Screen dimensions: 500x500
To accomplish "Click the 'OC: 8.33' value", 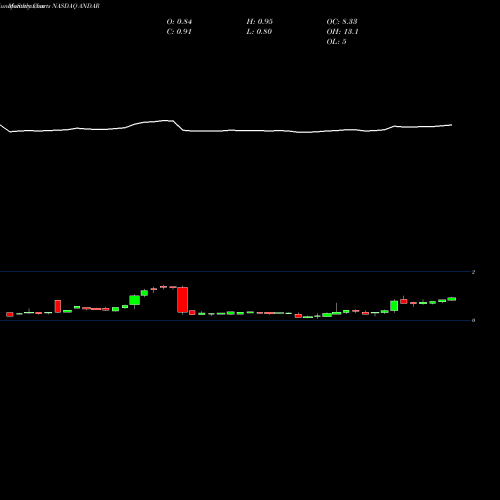I will pos(342,22).
